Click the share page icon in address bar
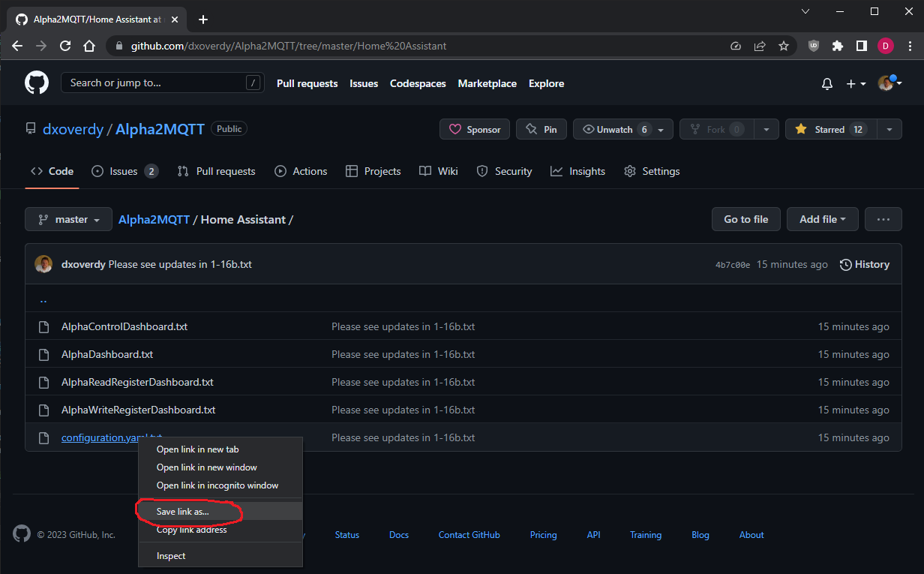 (760, 46)
